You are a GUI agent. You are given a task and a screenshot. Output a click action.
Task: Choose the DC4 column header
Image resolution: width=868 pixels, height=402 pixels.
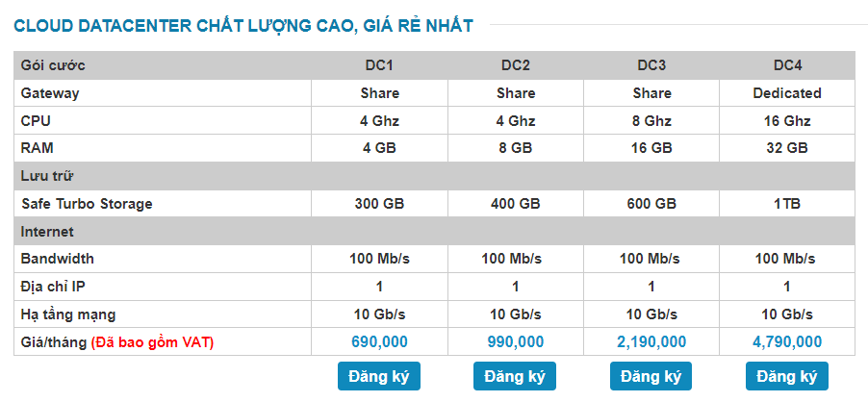tap(787, 65)
